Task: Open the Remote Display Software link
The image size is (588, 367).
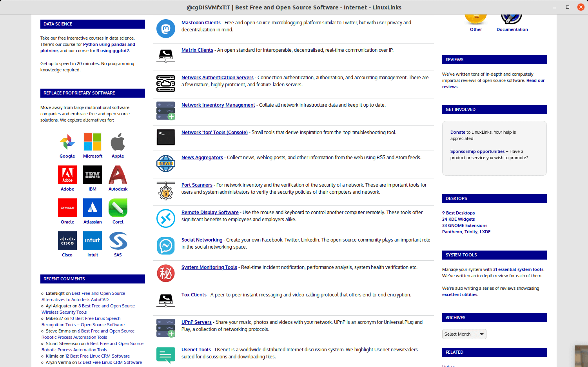Action: point(210,213)
